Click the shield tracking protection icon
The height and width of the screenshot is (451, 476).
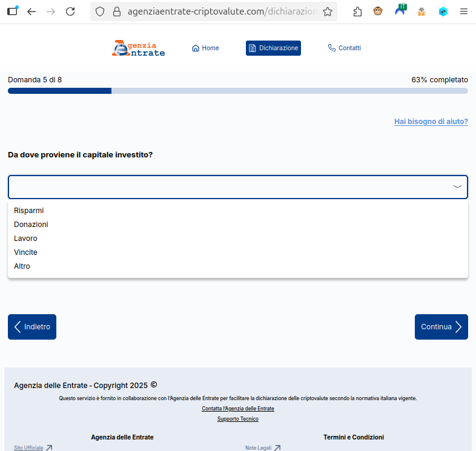[x=101, y=12]
